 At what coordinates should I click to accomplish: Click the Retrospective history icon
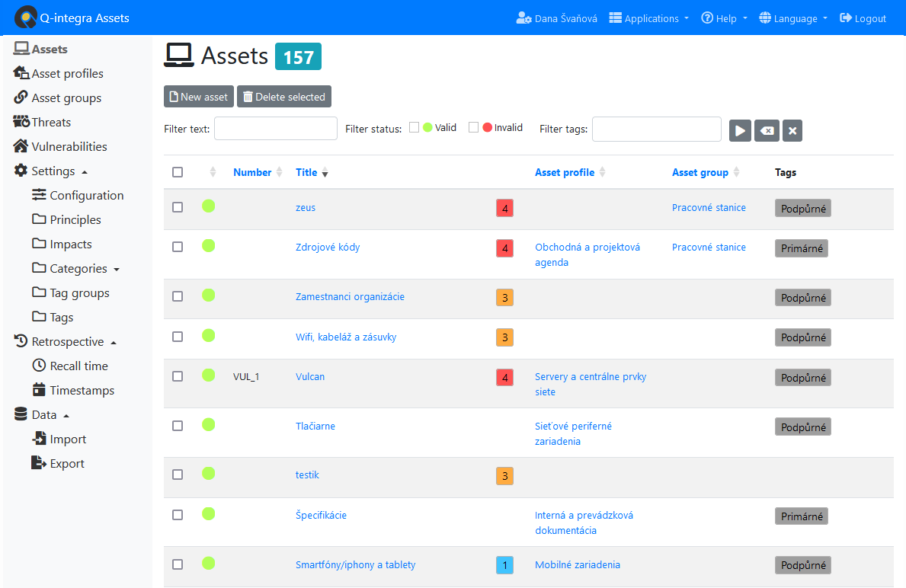[21, 340]
